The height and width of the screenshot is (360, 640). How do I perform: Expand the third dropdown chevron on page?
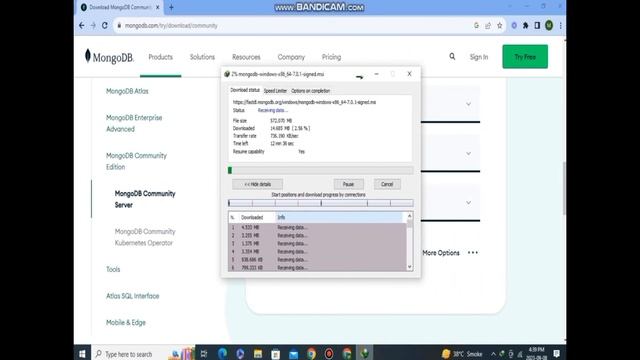pos(469,203)
